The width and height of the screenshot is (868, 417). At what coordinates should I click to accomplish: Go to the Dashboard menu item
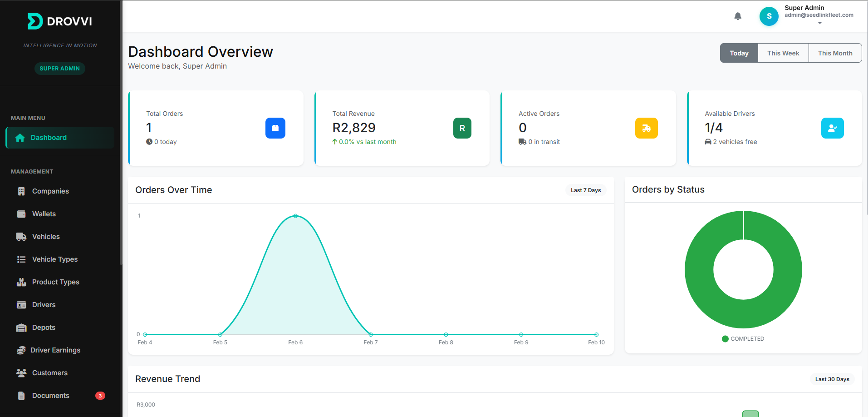[59, 138]
